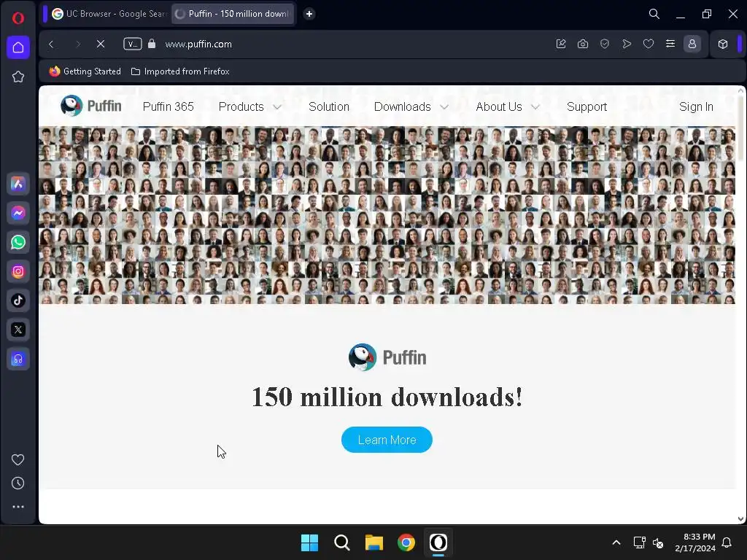This screenshot has height=560, width=747.
Task: Click the Puffin logo in site header
Action: (91, 106)
